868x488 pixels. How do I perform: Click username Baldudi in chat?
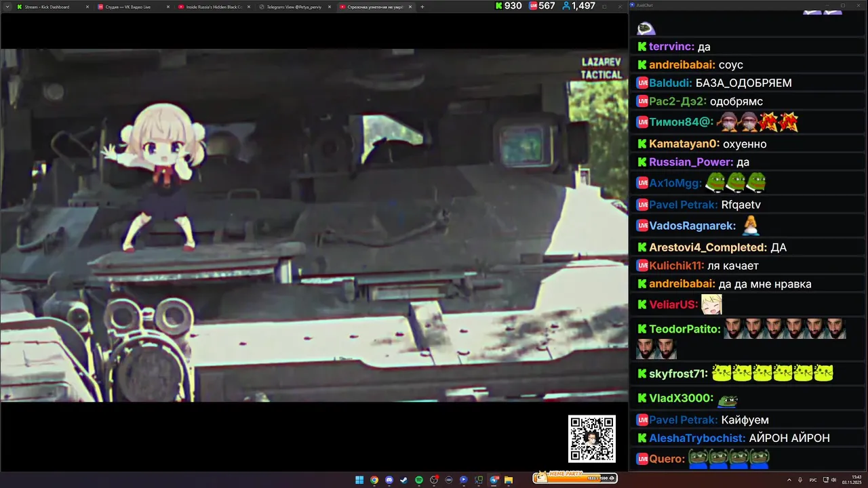tap(671, 83)
